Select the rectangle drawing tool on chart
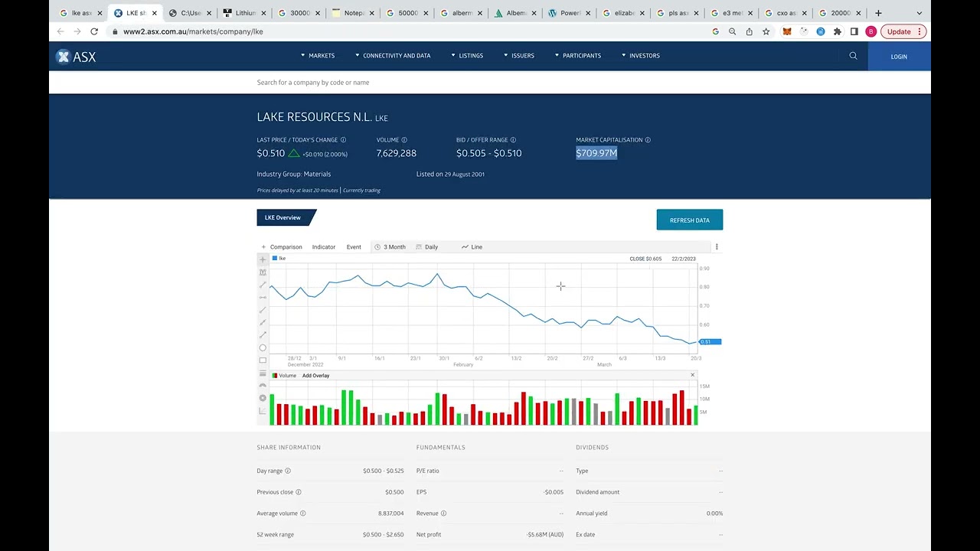The image size is (980, 551). point(263,360)
